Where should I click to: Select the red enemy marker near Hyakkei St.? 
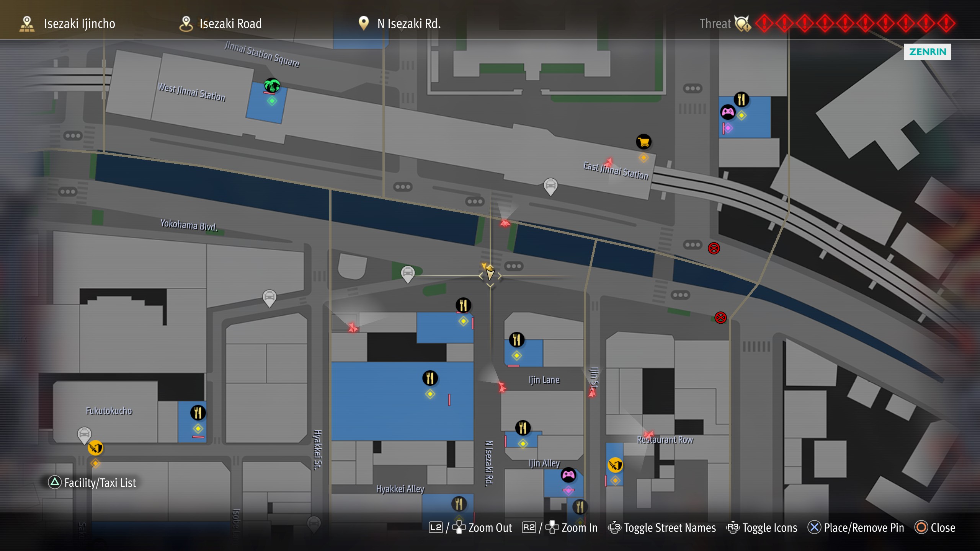pyautogui.click(x=353, y=328)
